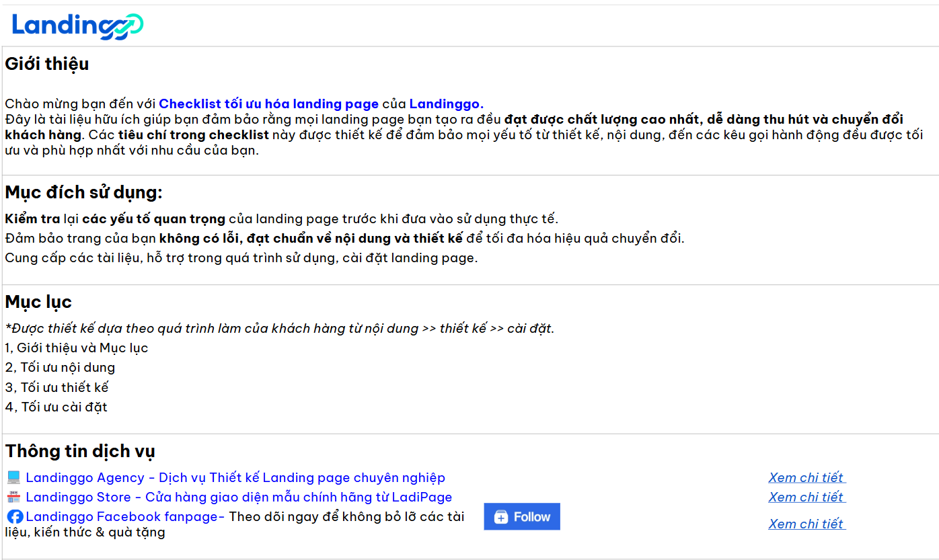
Task: Click 'Xem chi tiết' for Facebook fanpage
Action: (806, 524)
